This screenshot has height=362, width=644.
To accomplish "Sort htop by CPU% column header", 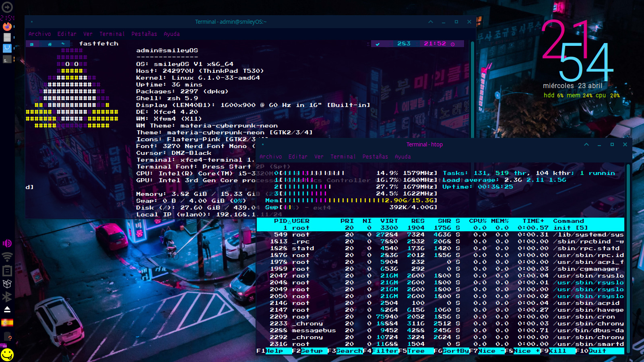I will point(478,221).
